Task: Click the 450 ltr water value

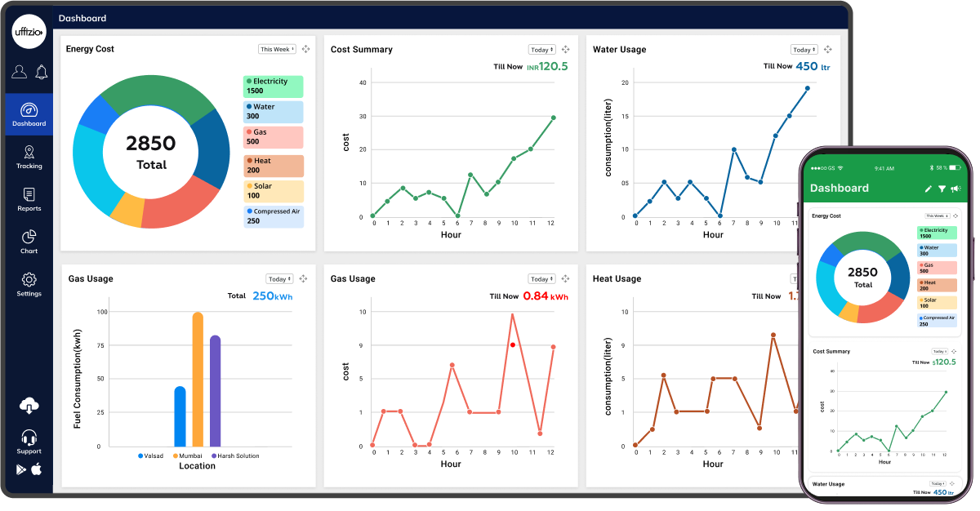Action: point(813,66)
